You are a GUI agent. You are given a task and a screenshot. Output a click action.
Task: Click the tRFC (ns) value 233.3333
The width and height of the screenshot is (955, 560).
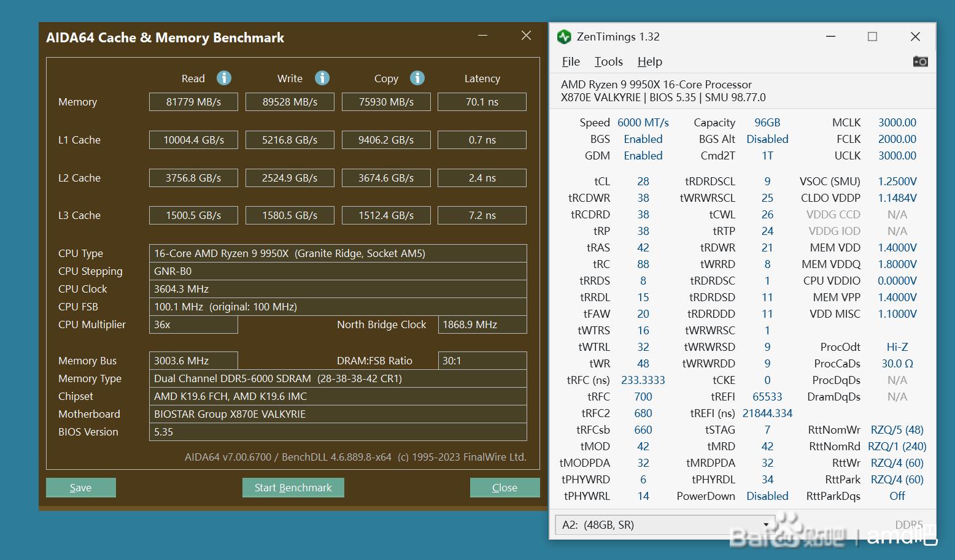[x=643, y=380]
